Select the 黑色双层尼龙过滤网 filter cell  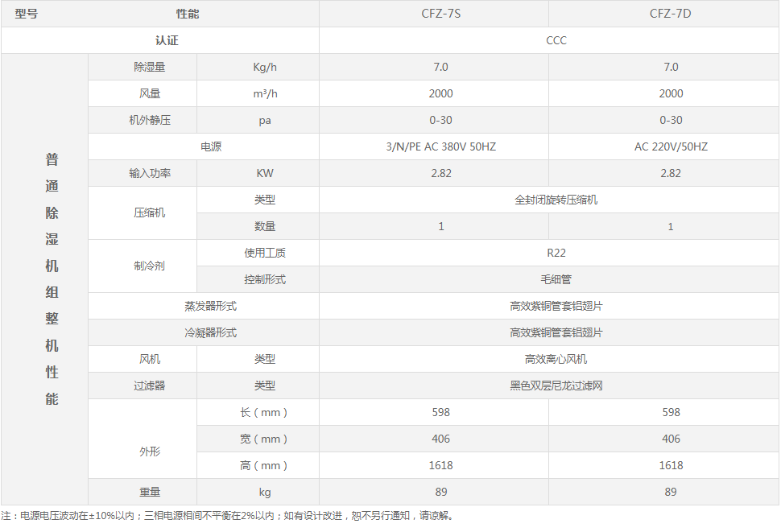point(556,386)
